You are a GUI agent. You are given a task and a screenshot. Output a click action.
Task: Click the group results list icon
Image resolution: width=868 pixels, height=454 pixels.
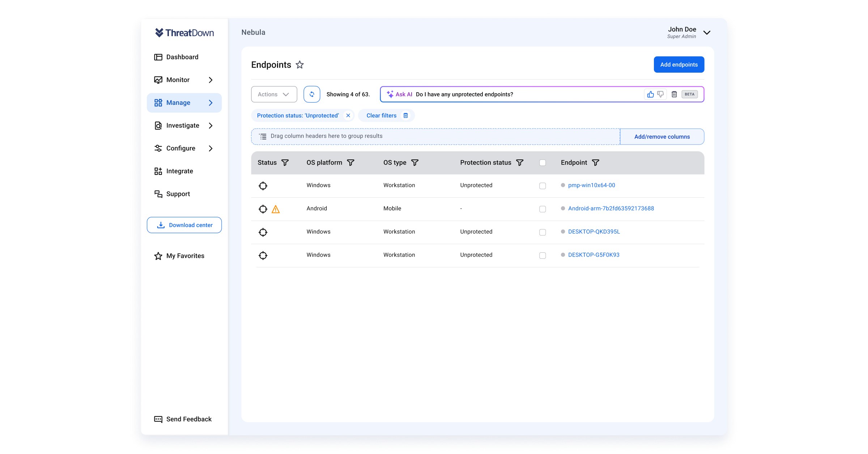[x=263, y=136]
